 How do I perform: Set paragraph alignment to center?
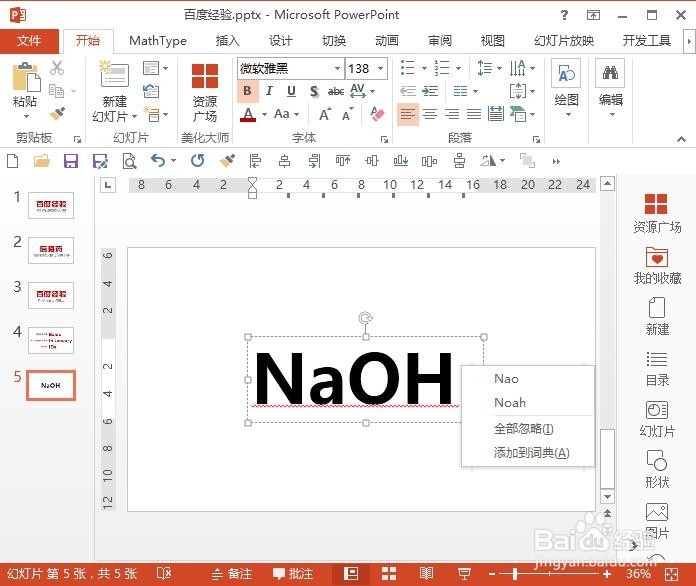click(430, 114)
